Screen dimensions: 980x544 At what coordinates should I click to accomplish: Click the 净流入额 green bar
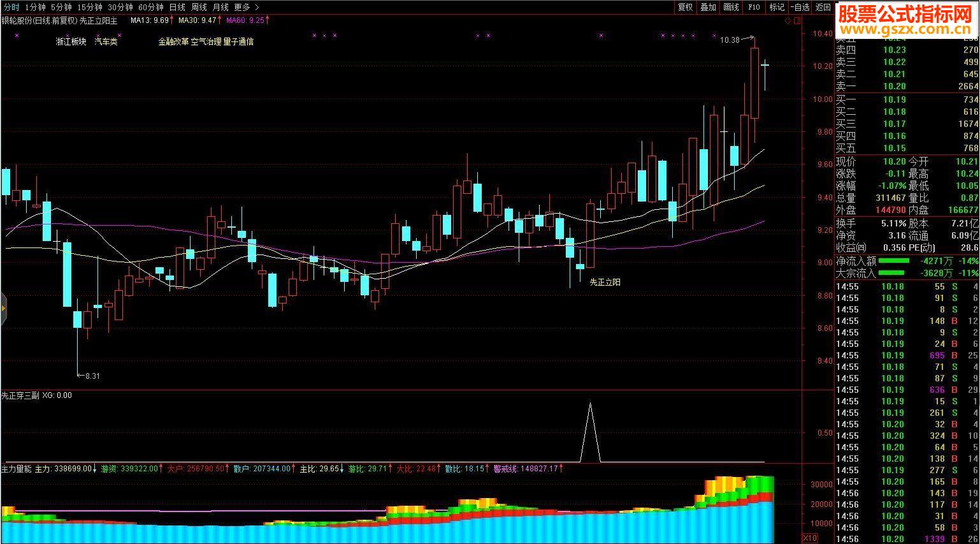coord(894,261)
